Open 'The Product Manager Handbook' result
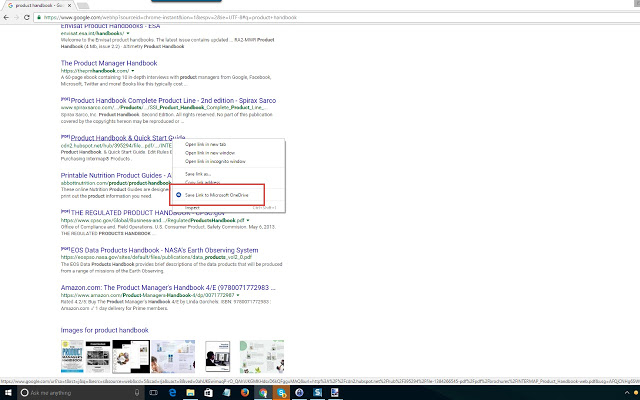This screenshot has height=400, width=640. pyautogui.click(x=109, y=63)
